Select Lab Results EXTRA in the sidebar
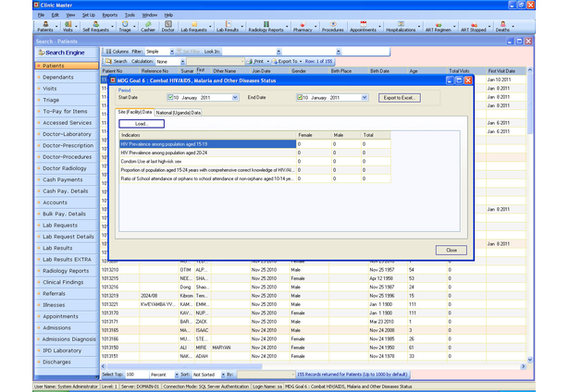 67,260
